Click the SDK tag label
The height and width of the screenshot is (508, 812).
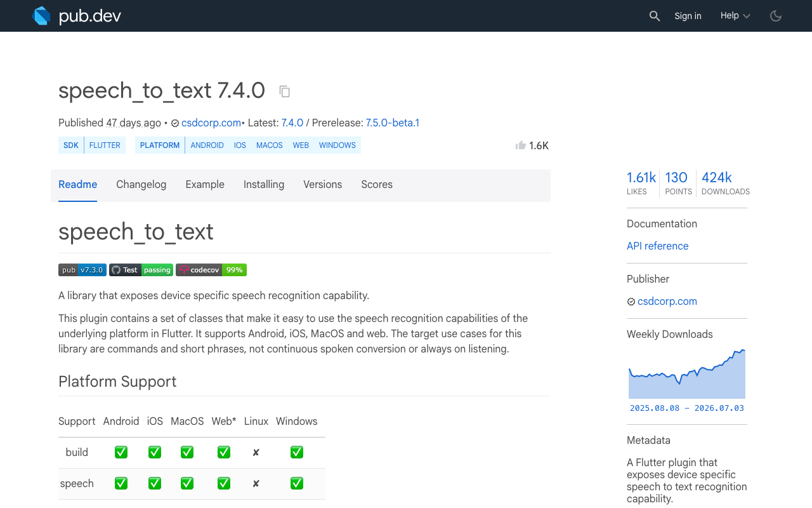tap(71, 145)
